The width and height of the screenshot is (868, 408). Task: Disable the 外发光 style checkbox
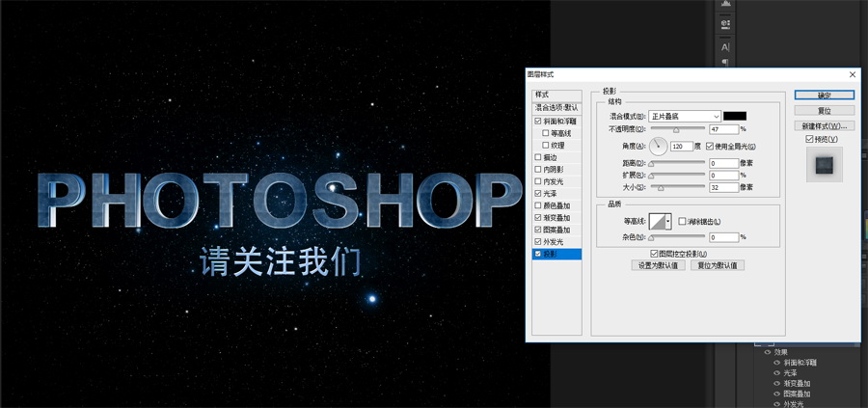click(538, 242)
